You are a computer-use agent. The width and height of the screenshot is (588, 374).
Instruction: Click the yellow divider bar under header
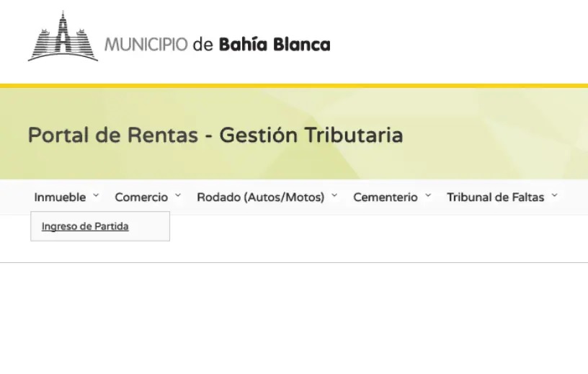294,86
